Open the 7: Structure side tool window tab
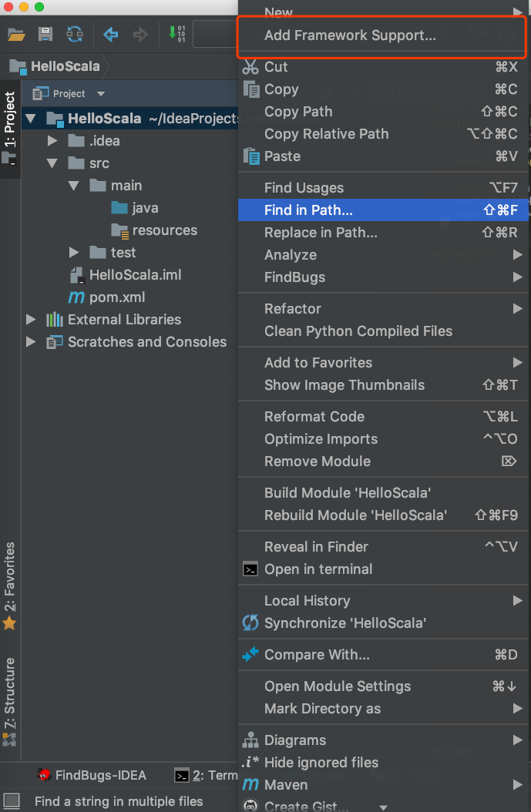Image resolution: width=531 pixels, height=812 pixels. click(10, 701)
